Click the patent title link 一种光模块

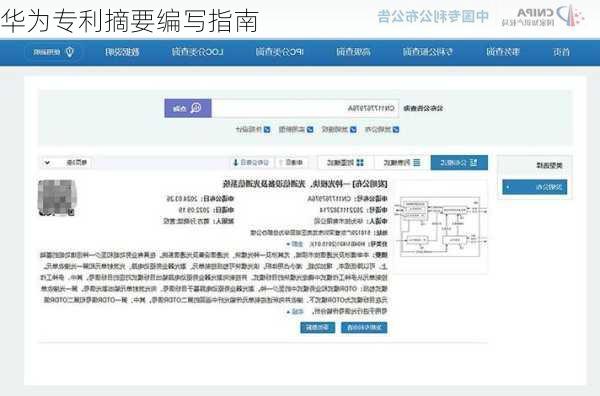305,184
